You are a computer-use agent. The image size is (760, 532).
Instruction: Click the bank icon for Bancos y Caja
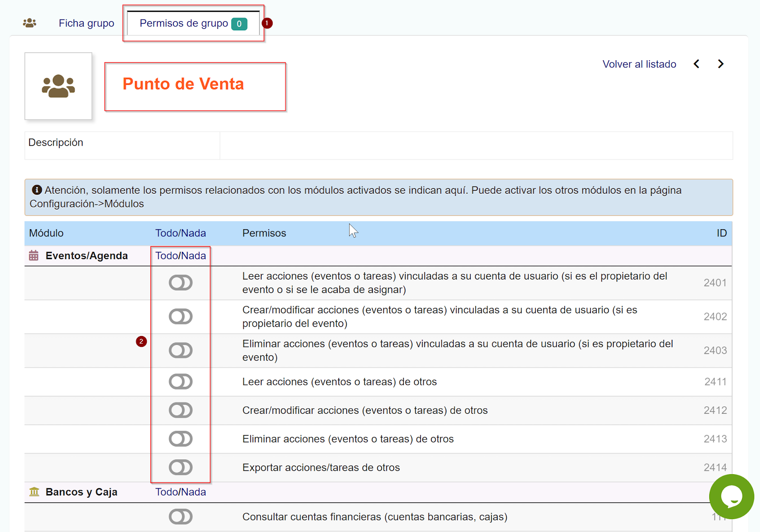(x=34, y=492)
